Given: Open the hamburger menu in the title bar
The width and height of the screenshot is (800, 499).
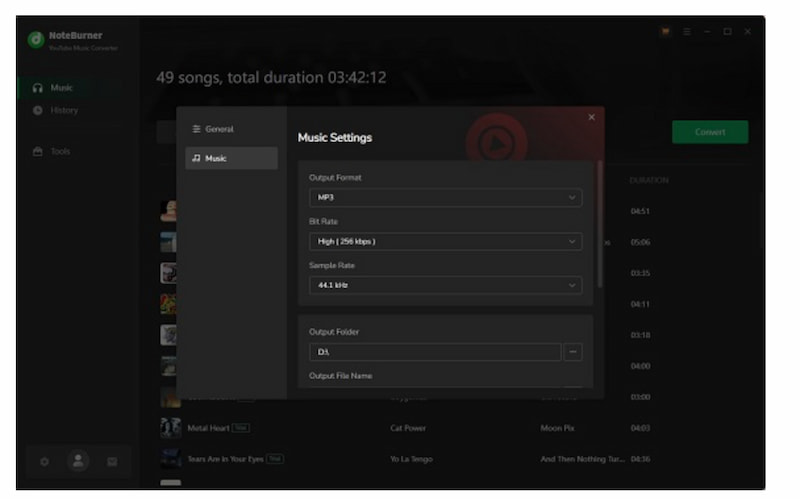Looking at the screenshot, I should pyautogui.click(x=687, y=32).
